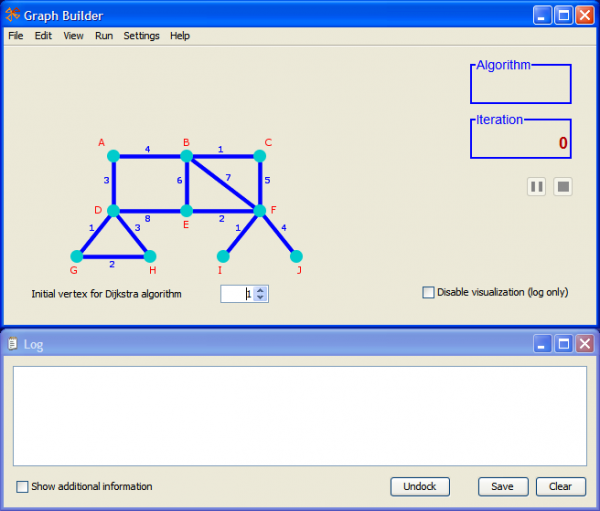Maximize the Graph Builder window

[x=564, y=16]
